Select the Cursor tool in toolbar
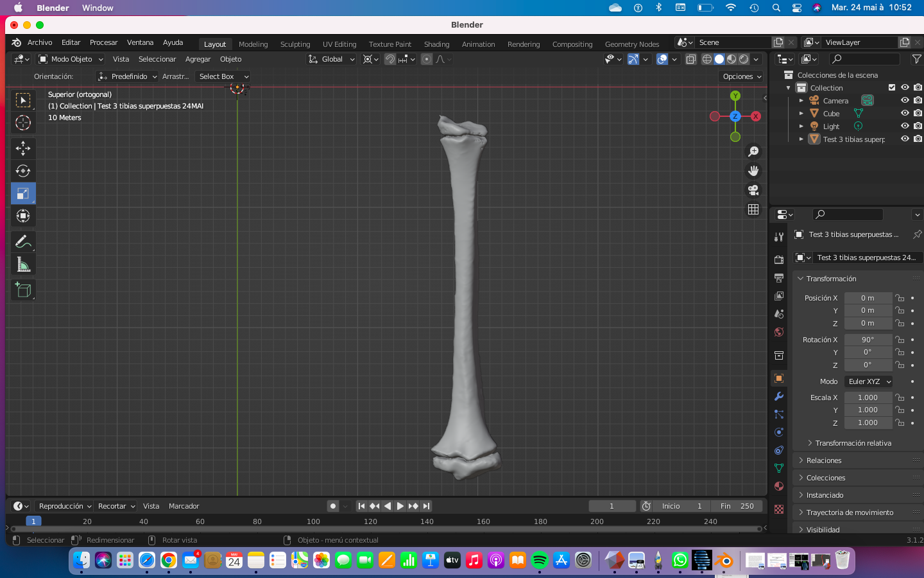The width and height of the screenshot is (924, 578). click(23, 123)
